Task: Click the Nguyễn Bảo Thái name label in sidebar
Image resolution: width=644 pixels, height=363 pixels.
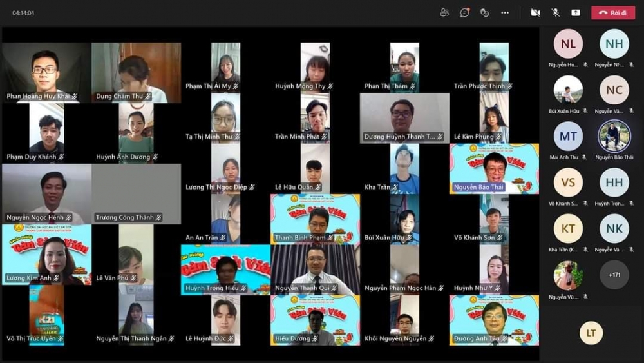Action: 614,157
